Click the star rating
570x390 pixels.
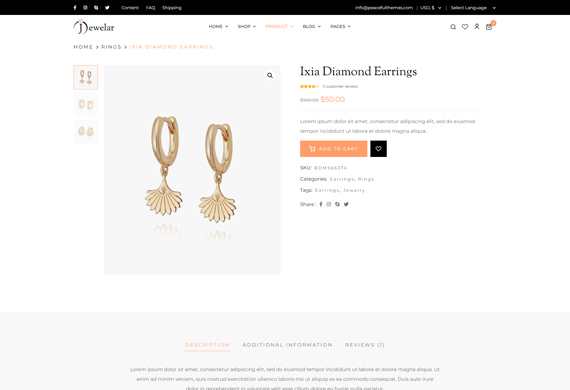pos(309,87)
